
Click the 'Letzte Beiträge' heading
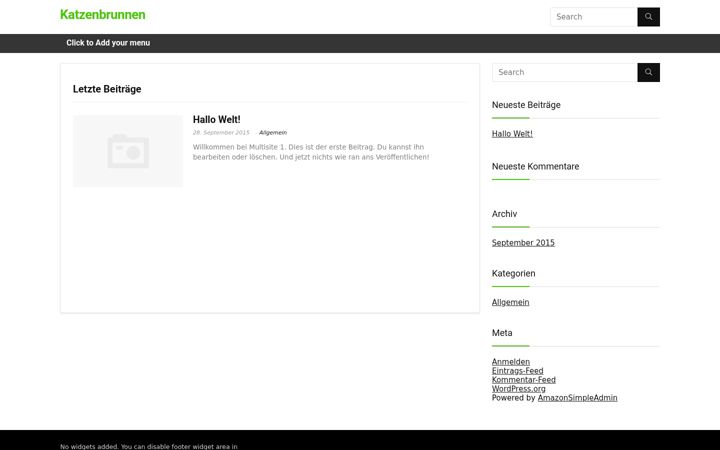[107, 89]
